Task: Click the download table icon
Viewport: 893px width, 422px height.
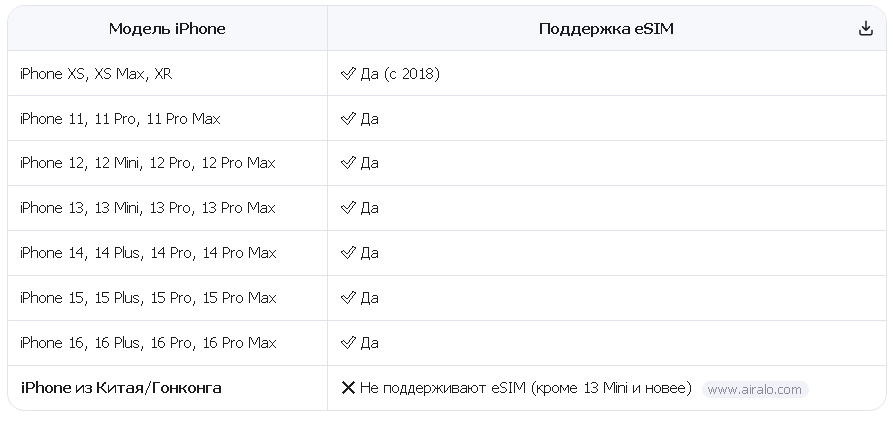Action: (866, 29)
